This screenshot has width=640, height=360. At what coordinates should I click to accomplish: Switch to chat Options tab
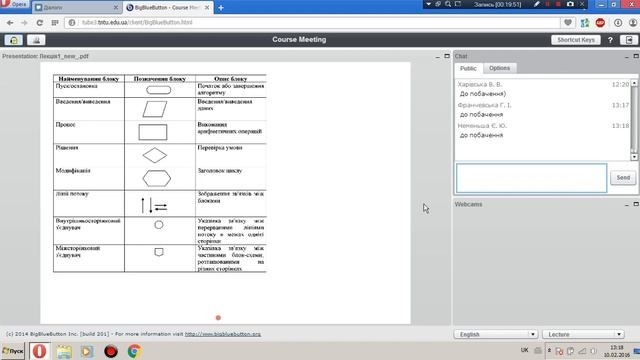coord(500,68)
